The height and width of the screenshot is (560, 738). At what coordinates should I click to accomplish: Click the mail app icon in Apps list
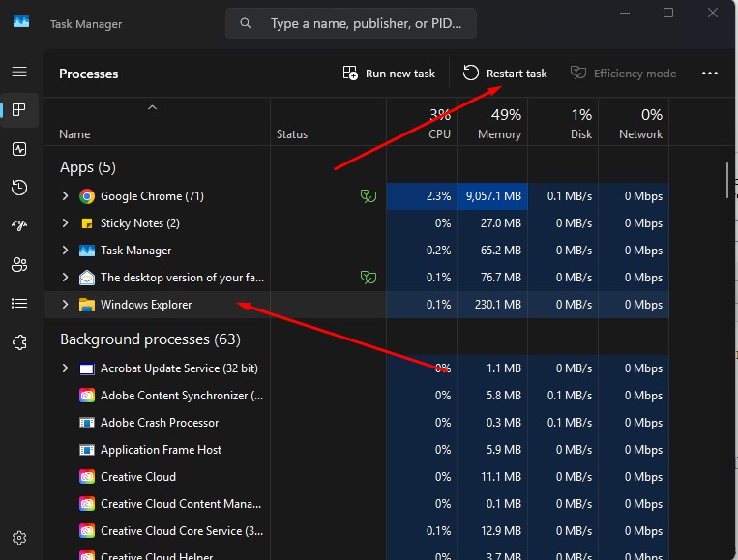tap(87, 278)
